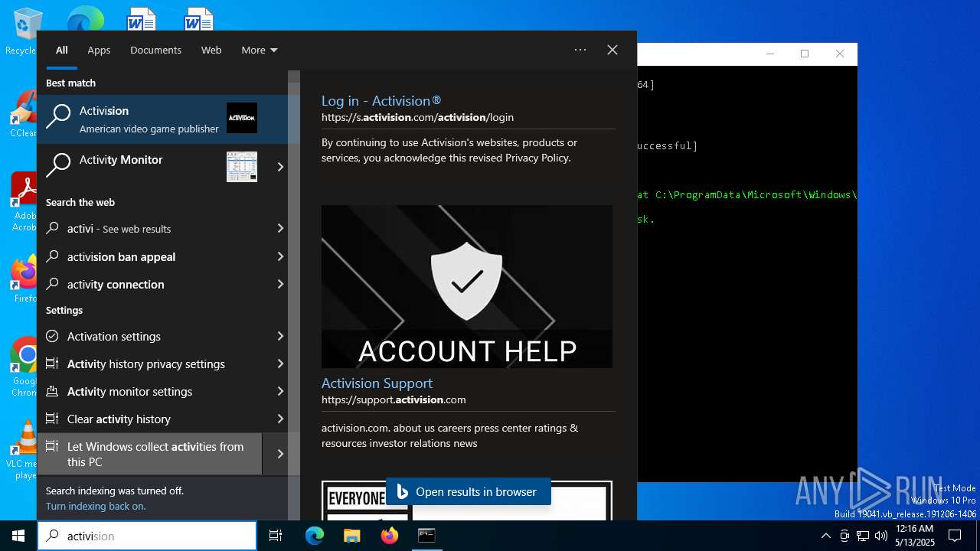
Task: Expand the 'activi - See web results' arrow
Action: [x=280, y=228]
